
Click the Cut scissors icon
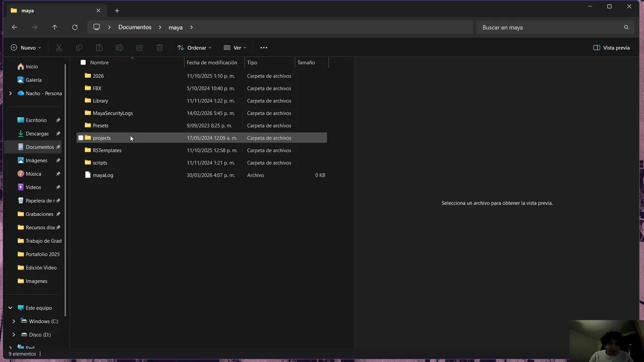click(59, 48)
